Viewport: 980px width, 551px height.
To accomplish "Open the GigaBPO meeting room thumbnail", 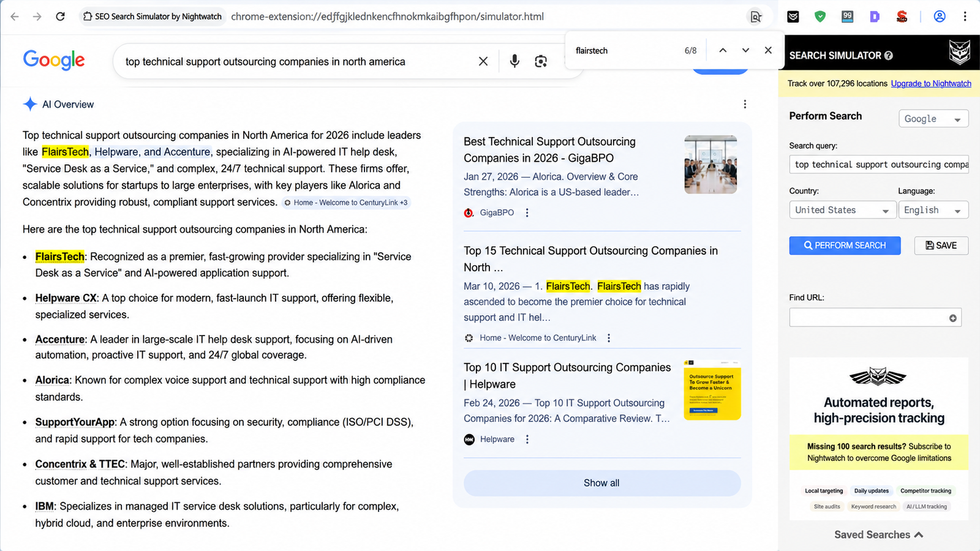I will 710,165.
